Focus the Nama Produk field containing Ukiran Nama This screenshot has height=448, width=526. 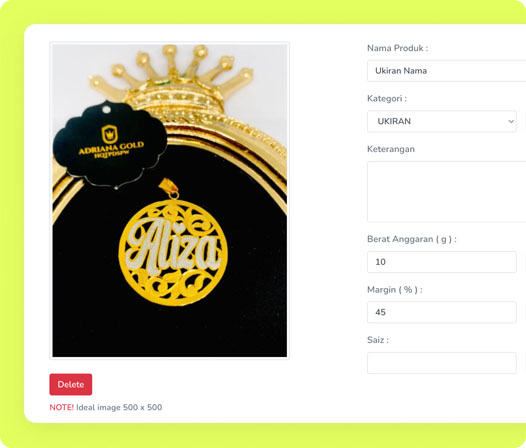(x=446, y=71)
